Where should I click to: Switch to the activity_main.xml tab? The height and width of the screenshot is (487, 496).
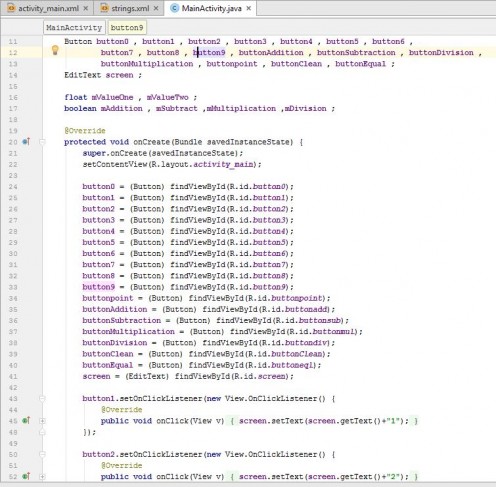[48, 9]
